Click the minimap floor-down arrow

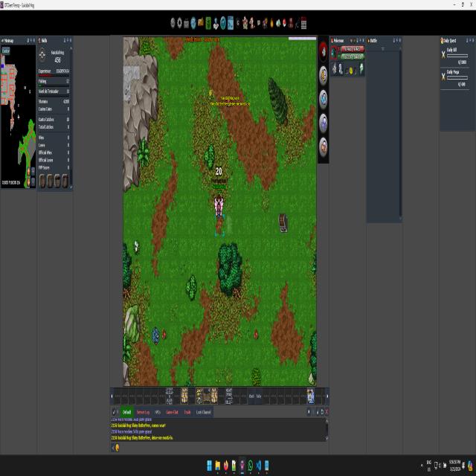(x=28, y=181)
